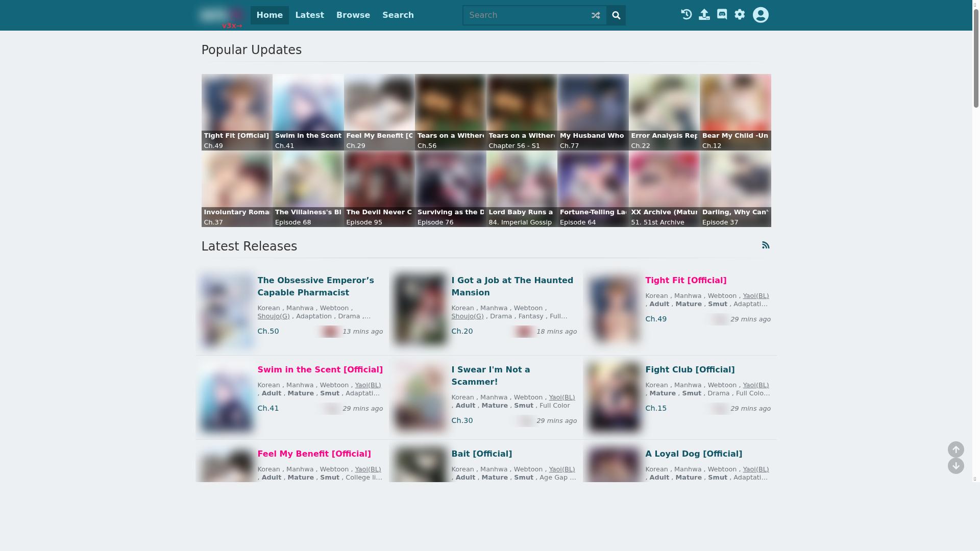Click the magnifier search button
Screen dimensions: 980x551
[x=616, y=15]
